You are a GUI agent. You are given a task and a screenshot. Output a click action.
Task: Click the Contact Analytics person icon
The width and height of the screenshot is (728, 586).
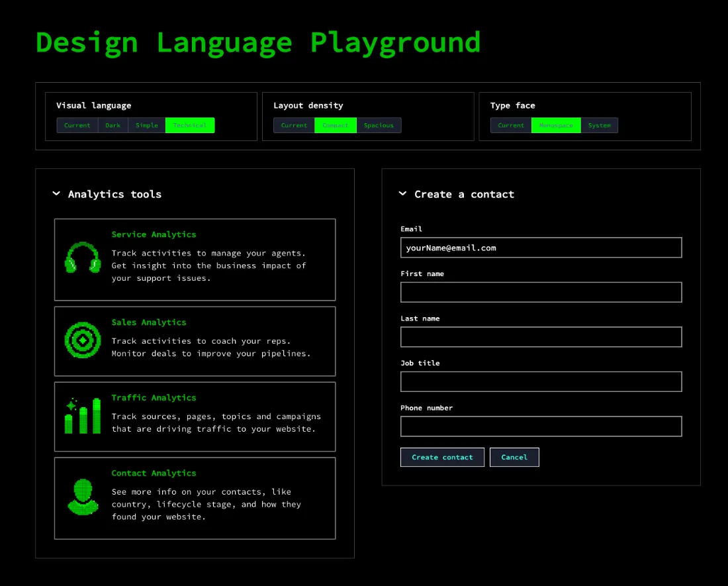point(83,497)
